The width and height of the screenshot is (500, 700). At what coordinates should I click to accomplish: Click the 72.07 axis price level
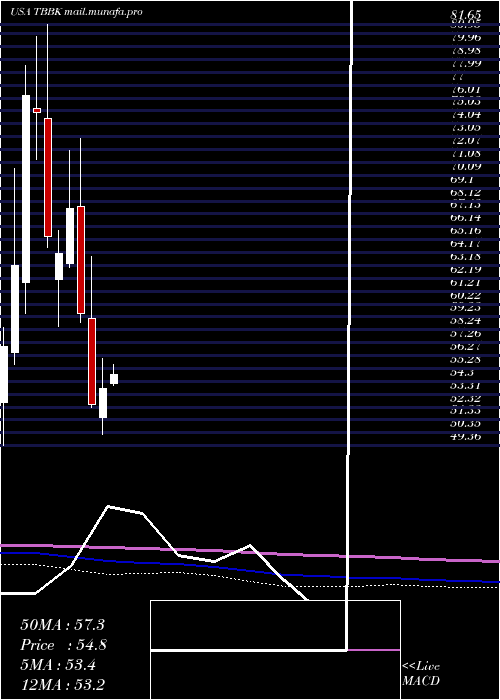click(466, 141)
